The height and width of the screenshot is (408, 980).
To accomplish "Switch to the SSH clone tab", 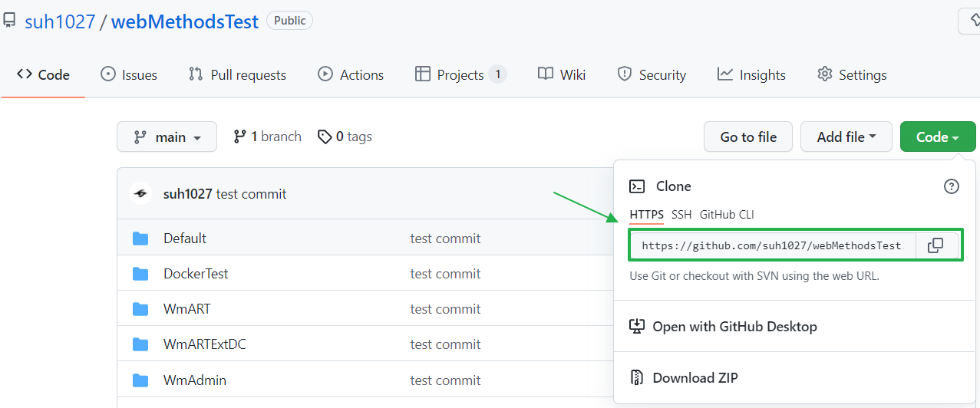I will pos(681,215).
